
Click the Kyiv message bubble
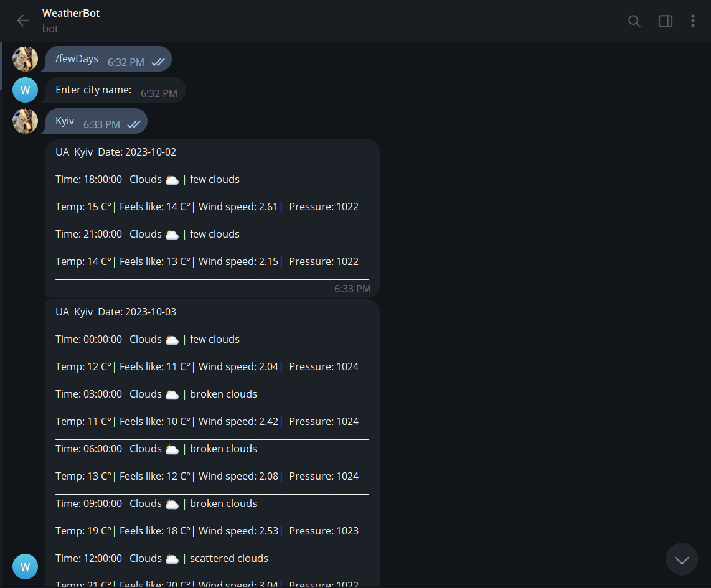pyautogui.click(x=65, y=121)
